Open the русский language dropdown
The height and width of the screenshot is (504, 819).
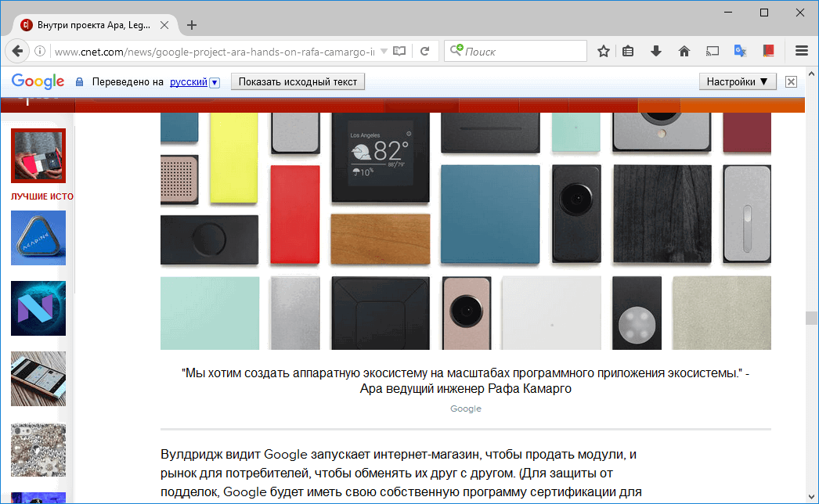[x=215, y=81]
